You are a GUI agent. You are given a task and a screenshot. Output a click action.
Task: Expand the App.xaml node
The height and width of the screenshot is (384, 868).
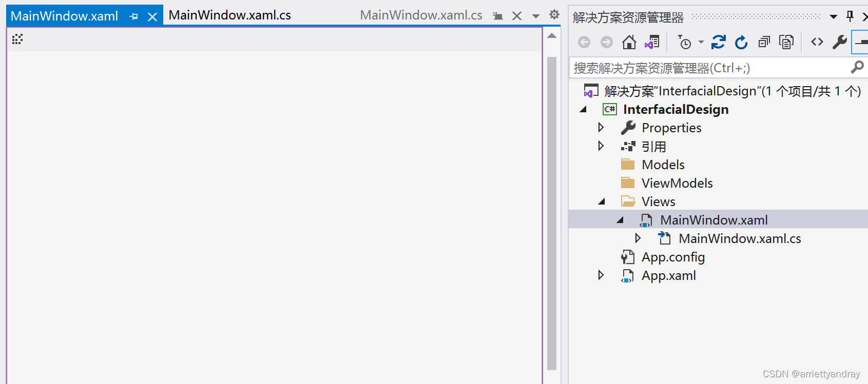(x=601, y=275)
